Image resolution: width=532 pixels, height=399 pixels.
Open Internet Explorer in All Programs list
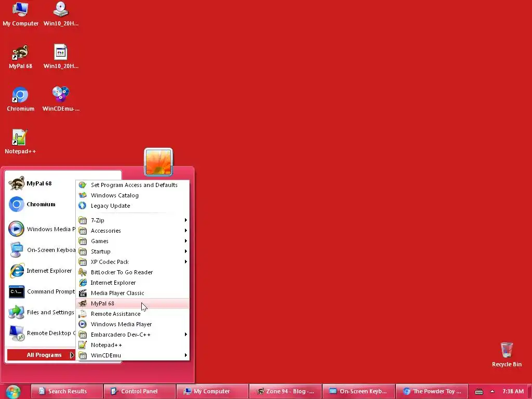(133, 283)
